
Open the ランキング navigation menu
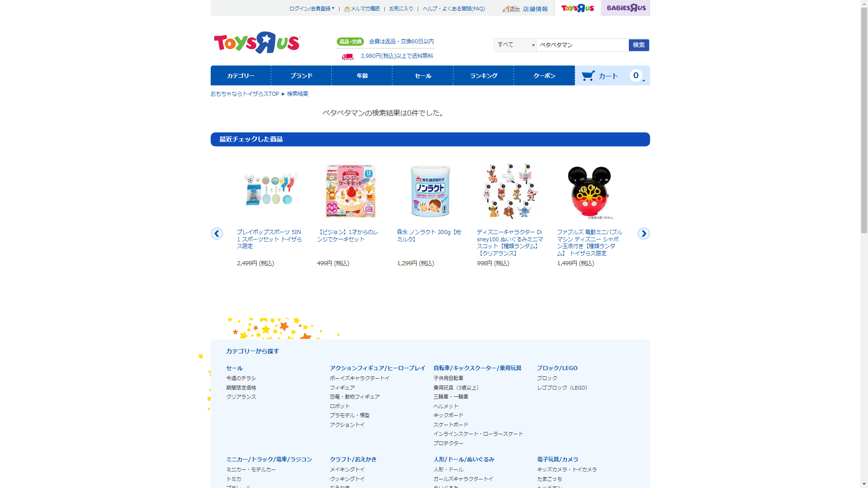point(484,75)
